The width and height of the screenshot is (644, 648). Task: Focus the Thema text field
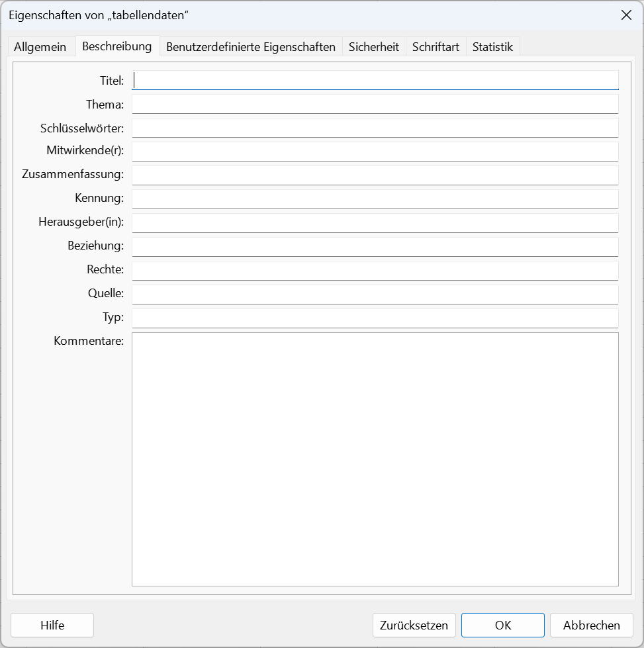click(x=375, y=104)
